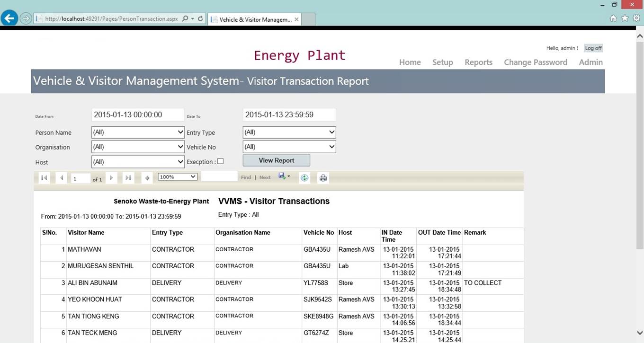The height and width of the screenshot is (343, 644).
Task: Jump to the first page of the report
Action: pyautogui.click(x=44, y=177)
